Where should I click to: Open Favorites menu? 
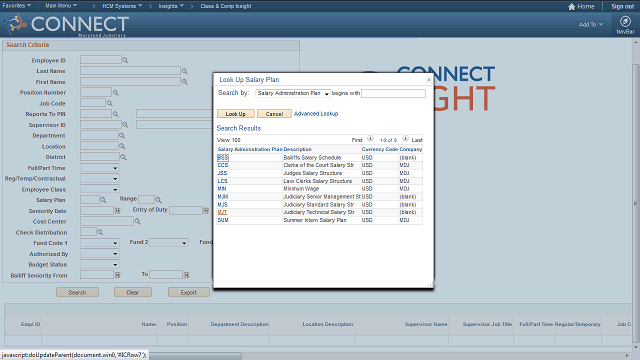pyautogui.click(x=16, y=6)
